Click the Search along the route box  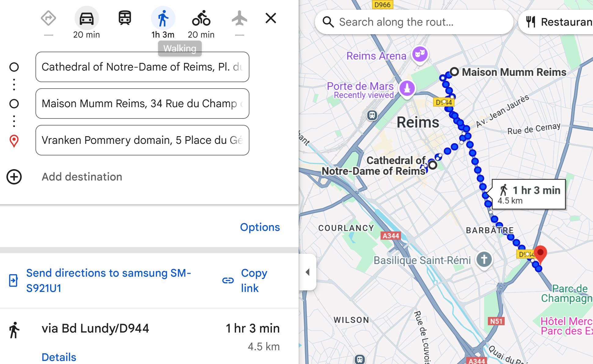point(414,22)
